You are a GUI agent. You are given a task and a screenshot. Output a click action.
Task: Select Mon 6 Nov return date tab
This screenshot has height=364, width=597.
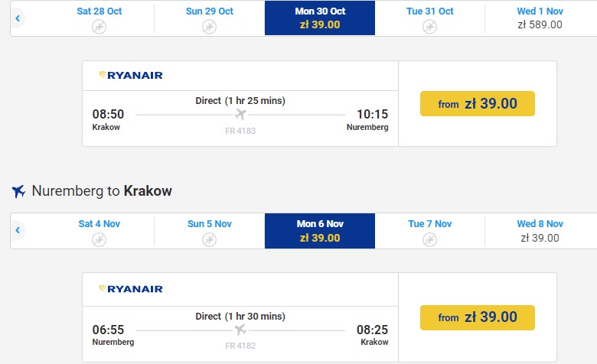point(320,230)
